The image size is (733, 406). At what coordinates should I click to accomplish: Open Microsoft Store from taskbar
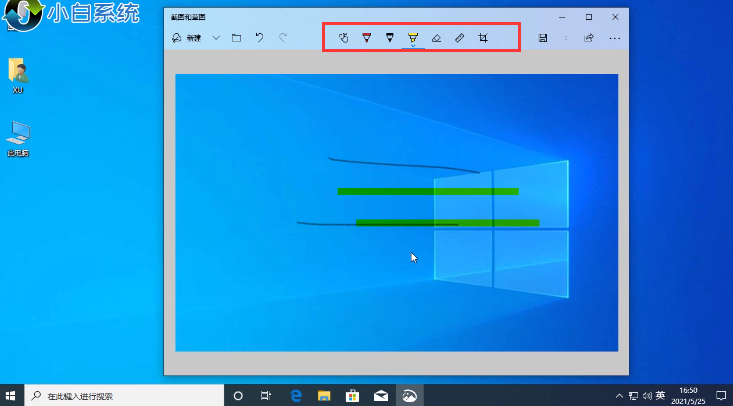352,396
